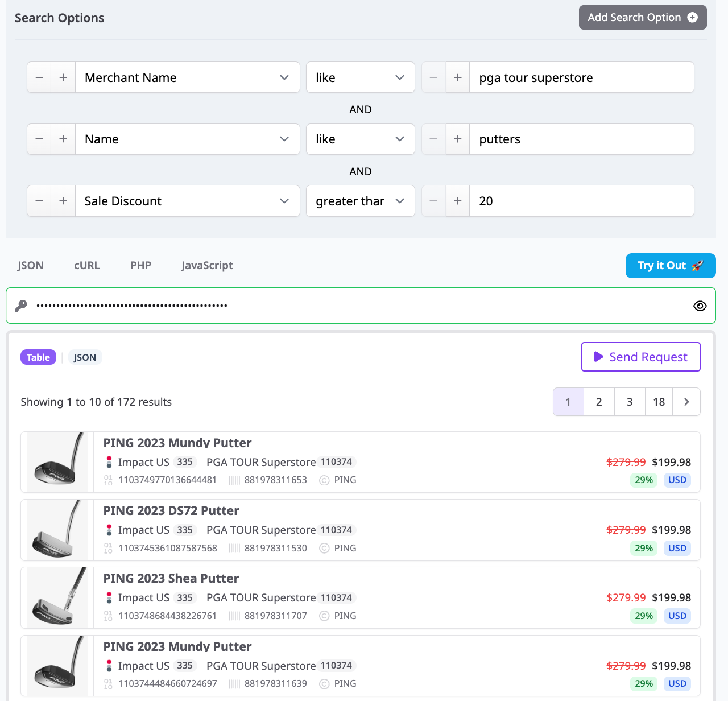This screenshot has height=701, width=728.
Task: Open the Name field dropdown
Action: [x=188, y=139]
